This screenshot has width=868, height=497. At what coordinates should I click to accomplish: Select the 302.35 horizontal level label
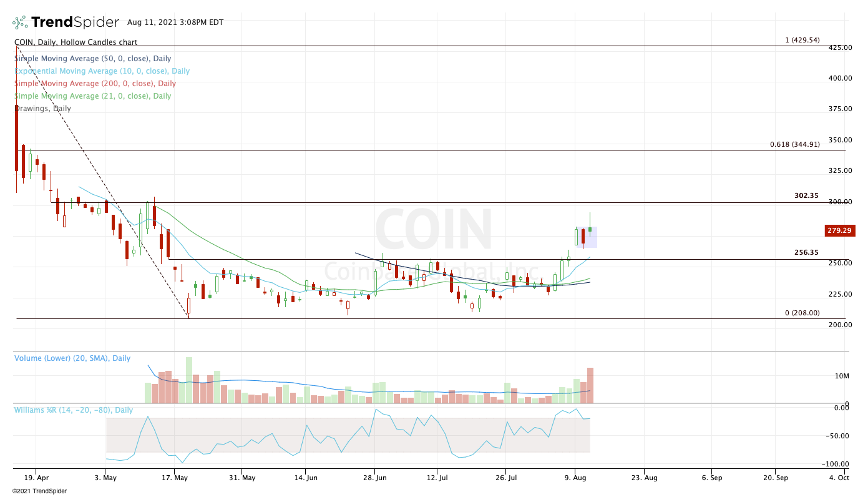click(806, 195)
